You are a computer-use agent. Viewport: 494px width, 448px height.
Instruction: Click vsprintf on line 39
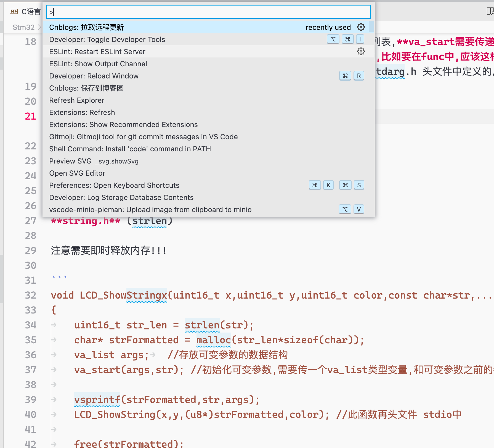click(97, 400)
